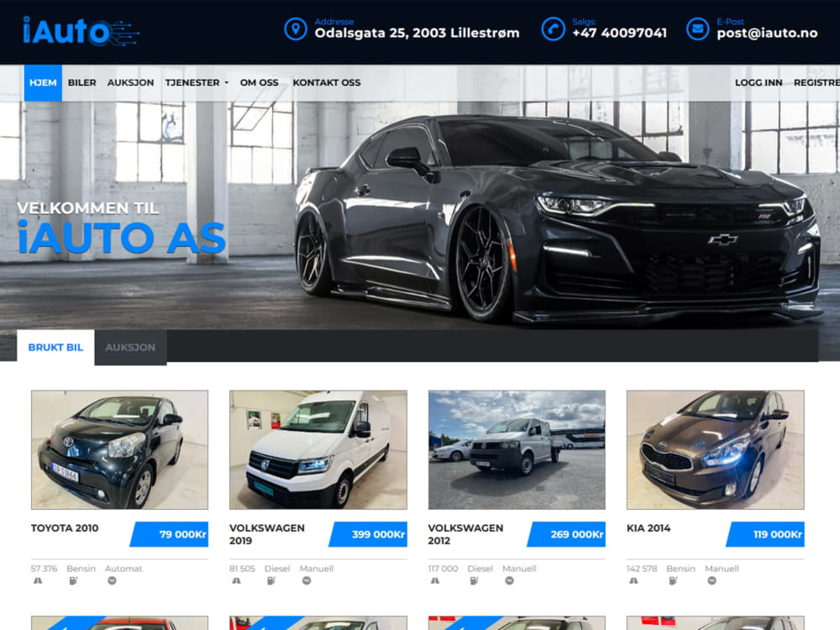
Task: Click the Logg Inn link
Action: point(759,82)
